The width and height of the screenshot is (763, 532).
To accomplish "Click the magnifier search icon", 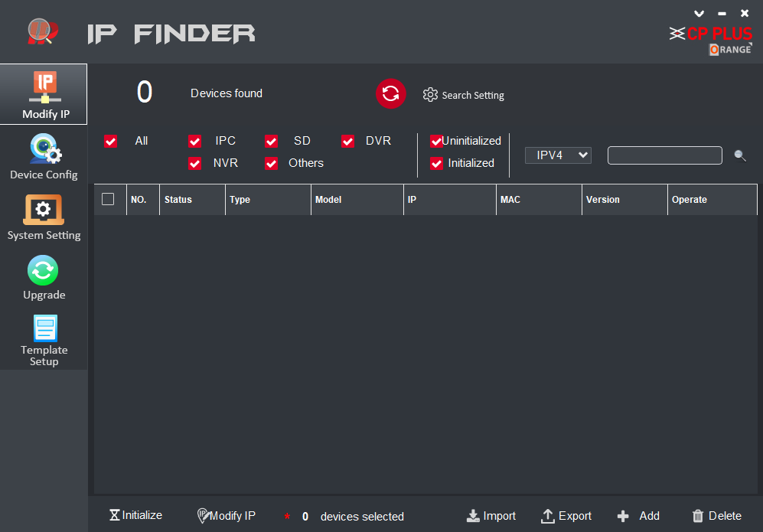I will tap(739, 155).
